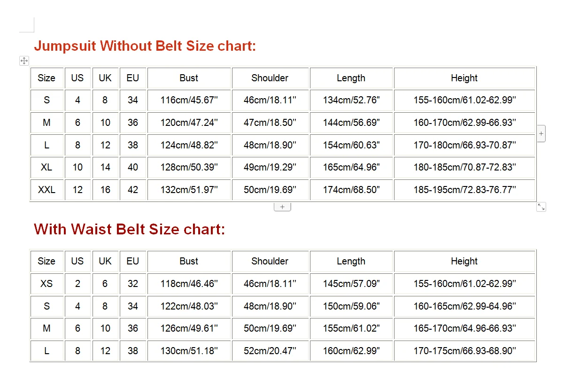This screenshot has width=588, height=372.
Task: Select the 185-195cm height cell
Action: click(464, 190)
